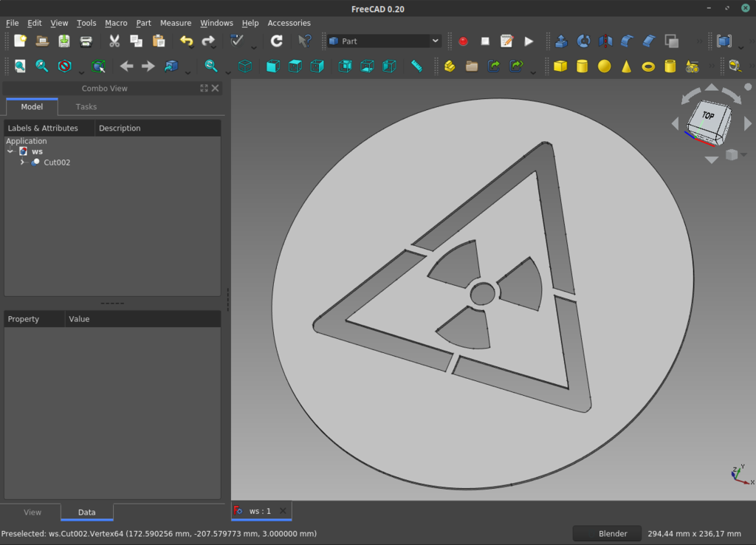
Task: Set right view cube icon
Action: [317, 66]
